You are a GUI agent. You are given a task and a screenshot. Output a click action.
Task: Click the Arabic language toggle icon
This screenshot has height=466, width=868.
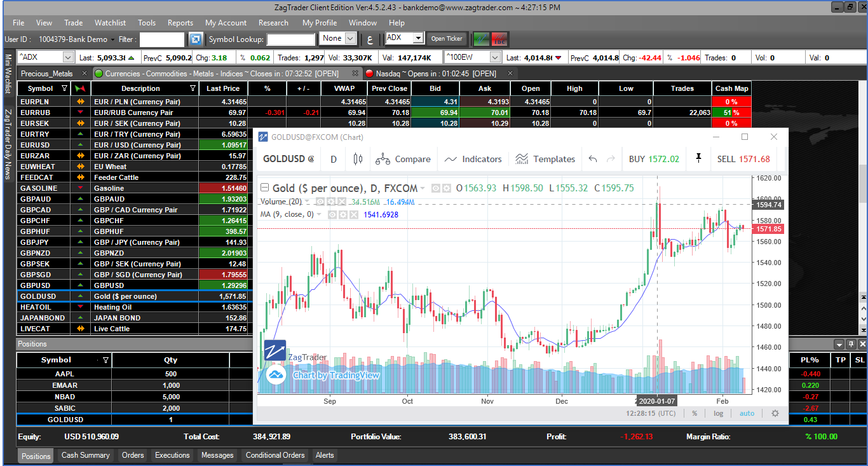(x=370, y=39)
